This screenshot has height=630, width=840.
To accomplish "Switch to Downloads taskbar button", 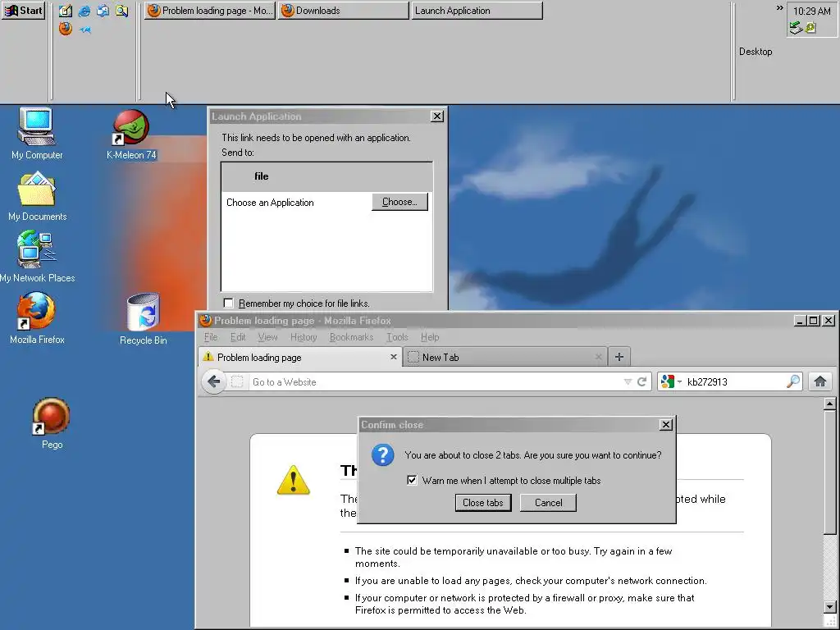I will pos(344,10).
